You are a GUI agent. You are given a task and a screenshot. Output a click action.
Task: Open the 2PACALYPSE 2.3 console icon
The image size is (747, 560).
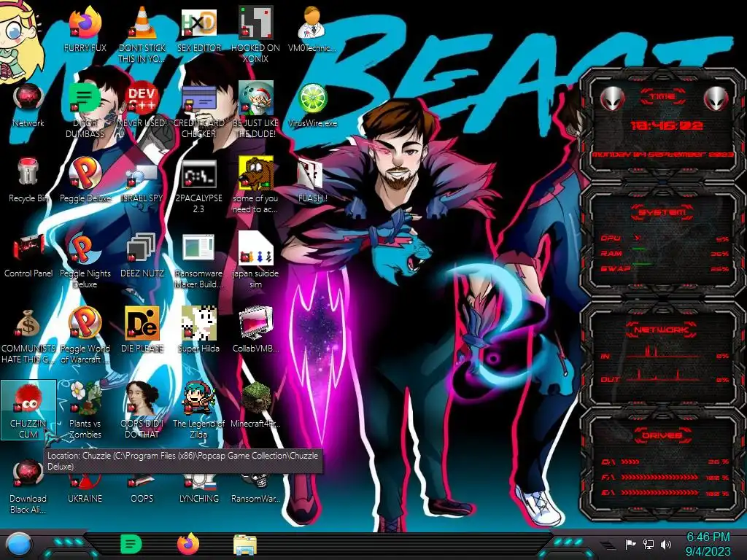click(x=199, y=186)
